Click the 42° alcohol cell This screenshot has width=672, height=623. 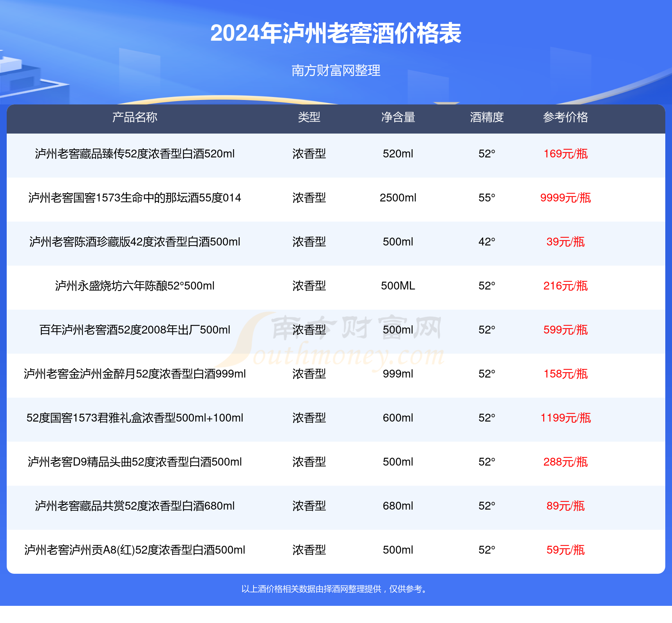coord(487,242)
